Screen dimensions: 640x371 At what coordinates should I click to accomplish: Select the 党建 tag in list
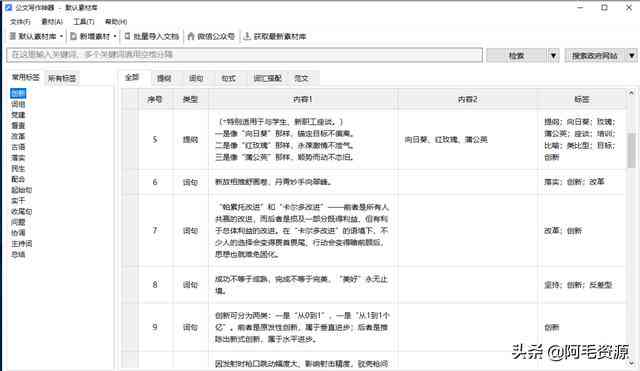[x=18, y=115]
